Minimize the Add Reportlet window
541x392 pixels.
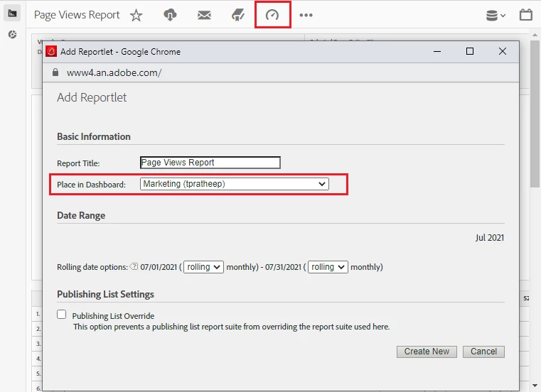click(x=437, y=51)
